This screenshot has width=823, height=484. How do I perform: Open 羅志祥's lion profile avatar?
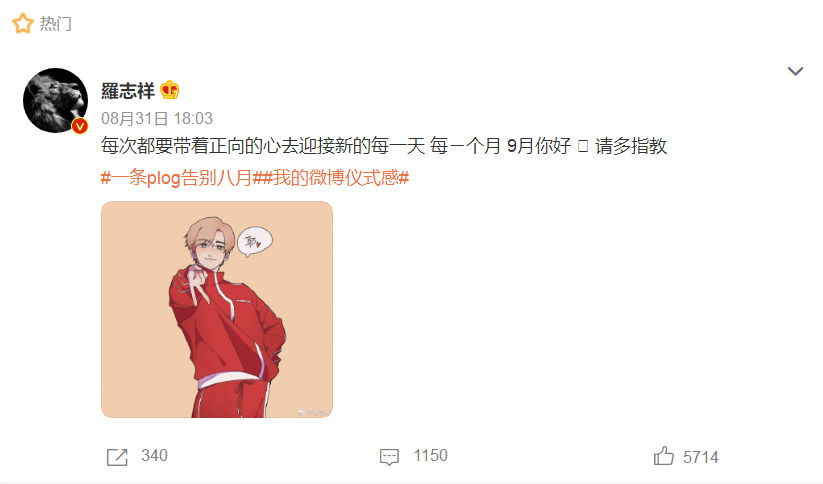tap(55, 100)
